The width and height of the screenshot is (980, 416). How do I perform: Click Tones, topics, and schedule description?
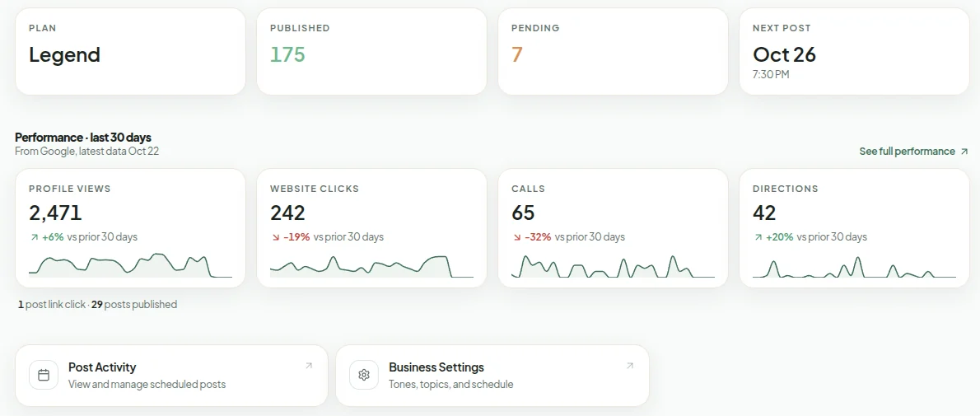click(x=450, y=384)
